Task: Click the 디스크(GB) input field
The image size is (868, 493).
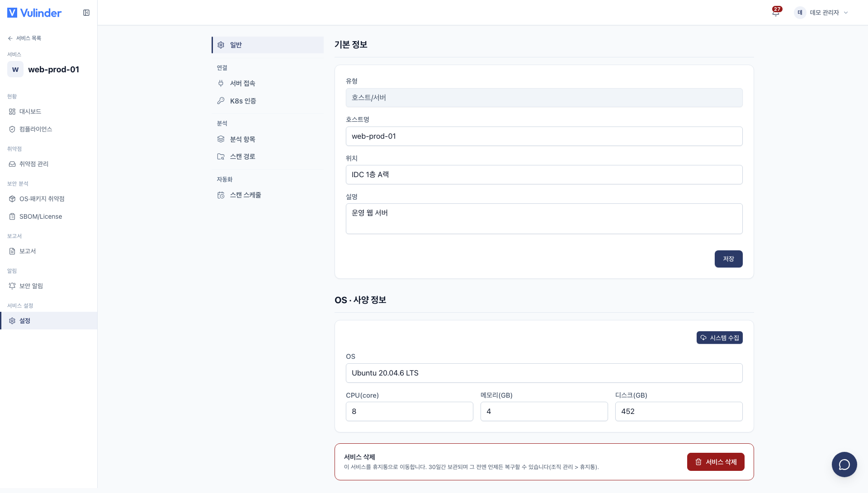Action: point(679,411)
